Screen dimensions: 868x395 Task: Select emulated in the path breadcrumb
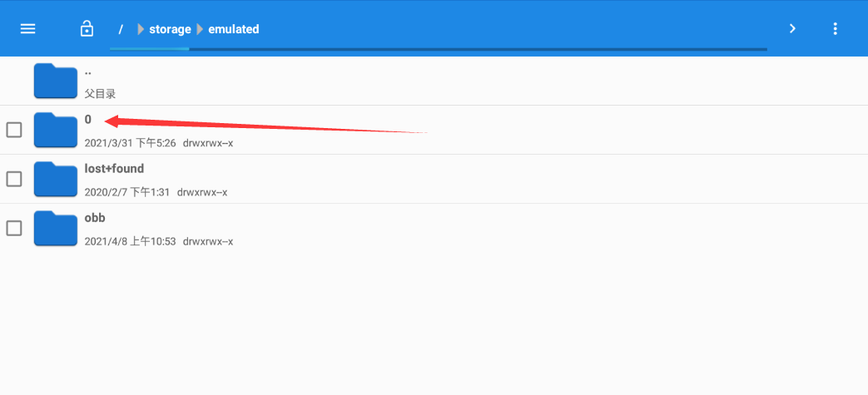point(234,29)
